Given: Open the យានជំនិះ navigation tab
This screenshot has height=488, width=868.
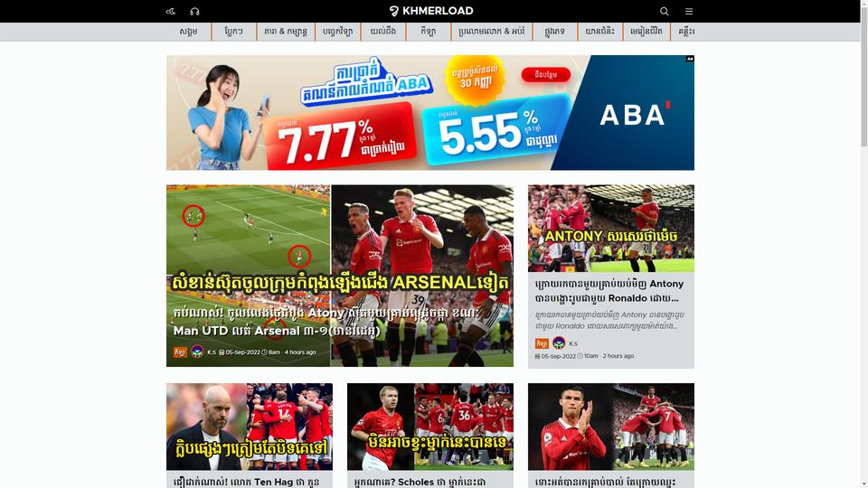Looking at the screenshot, I should pyautogui.click(x=600, y=32).
